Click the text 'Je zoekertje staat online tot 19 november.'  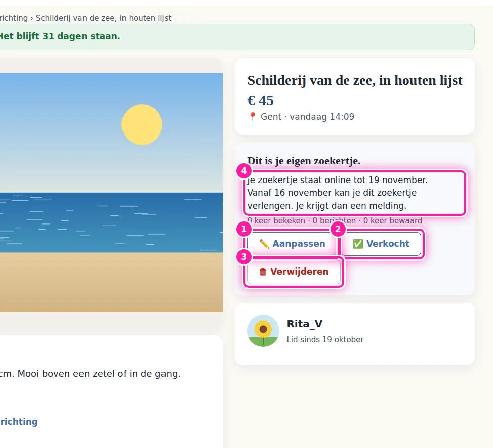(338, 180)
